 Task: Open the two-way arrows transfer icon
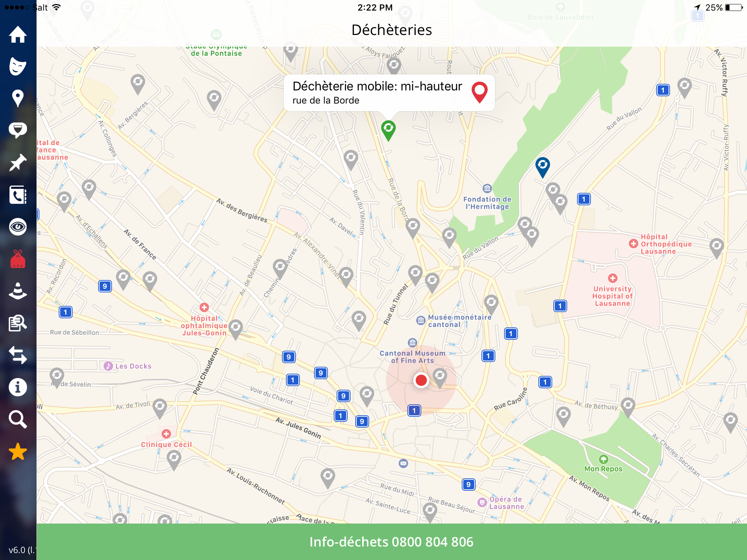tap(18, 355)
